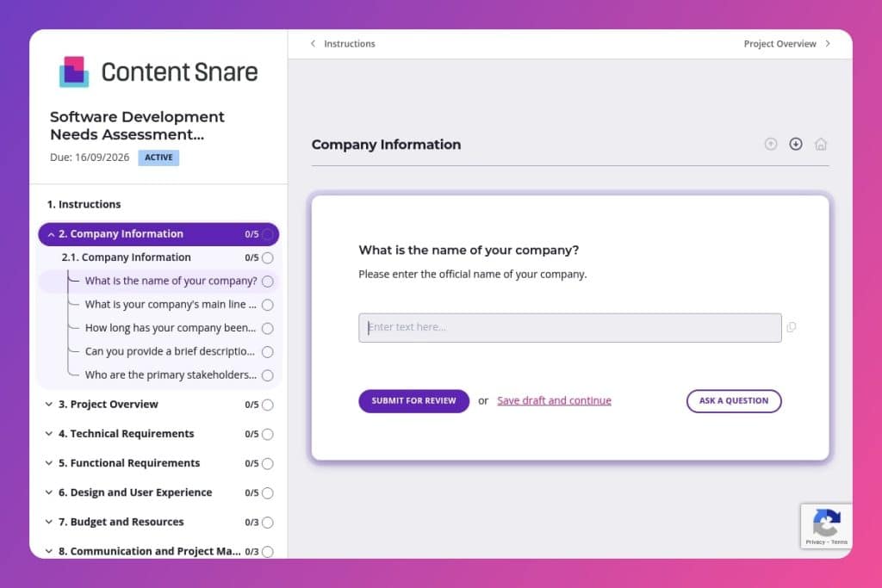The image size is (882, 588).
Task: Click the '0/5' count on Technical Requirements
Action: click(x=252, y=434)
